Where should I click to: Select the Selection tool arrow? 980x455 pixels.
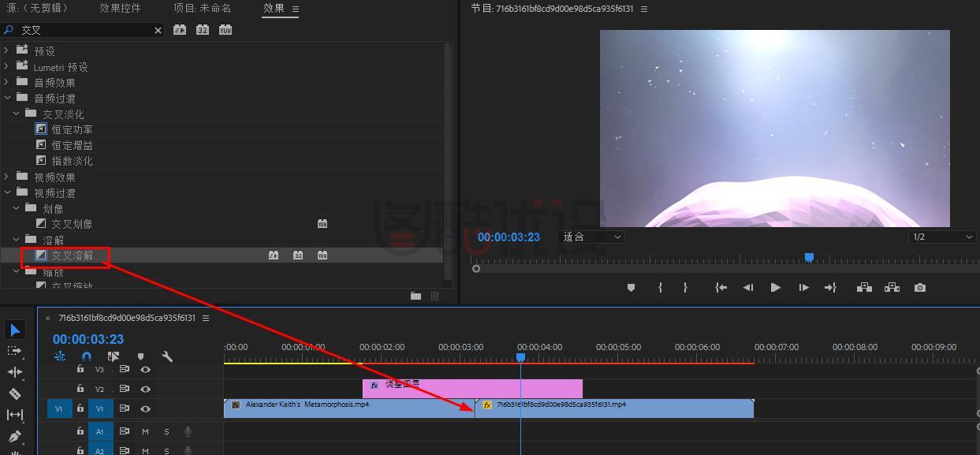click(15, 330)
